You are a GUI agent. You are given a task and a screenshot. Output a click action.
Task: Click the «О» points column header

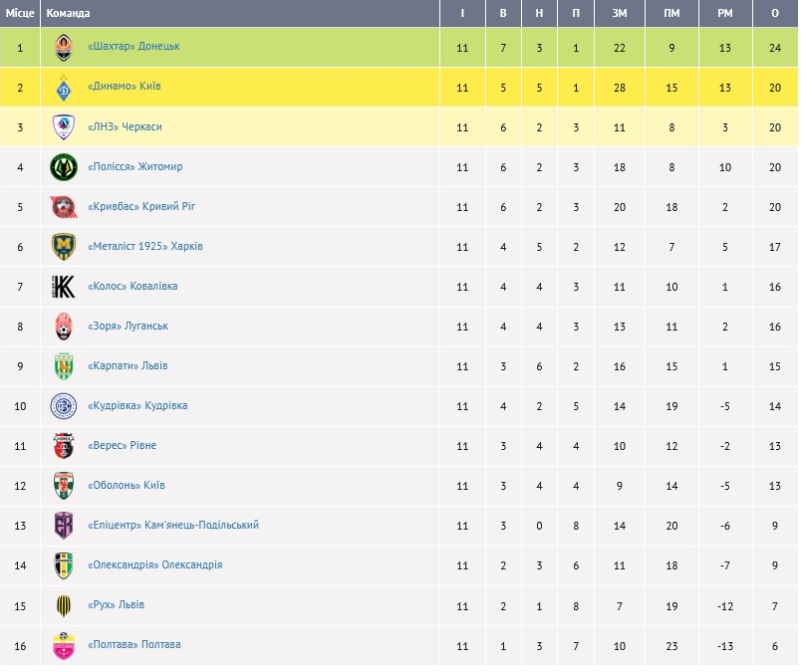(x=775, y=14)
